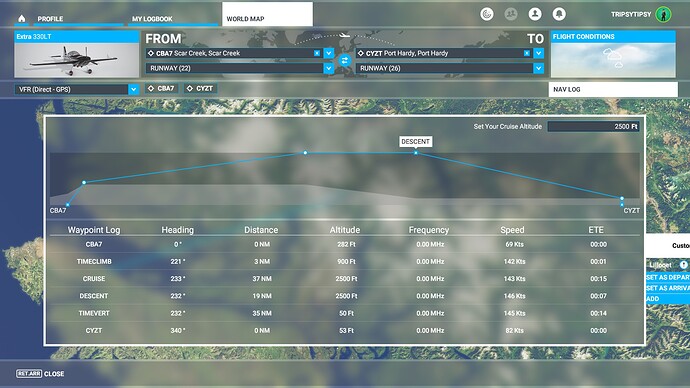Viewport: 690px width, 388px height.
Task: Click the 00:15 cruise ETE value
Action: (598, 278)
